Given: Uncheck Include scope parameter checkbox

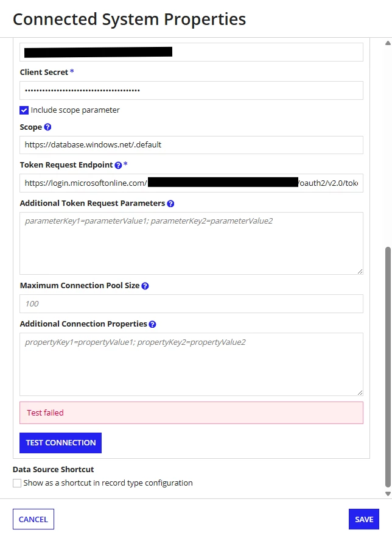Looking at the screenshot, I should 24,110.
